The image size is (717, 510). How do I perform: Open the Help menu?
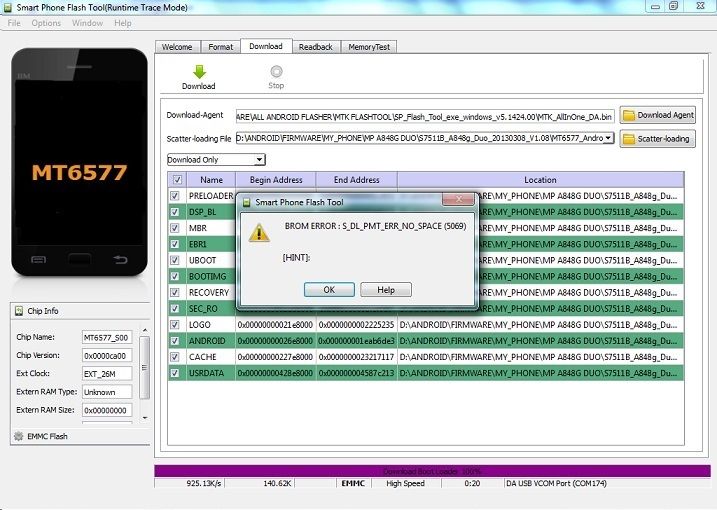click(x=123, y=23)
